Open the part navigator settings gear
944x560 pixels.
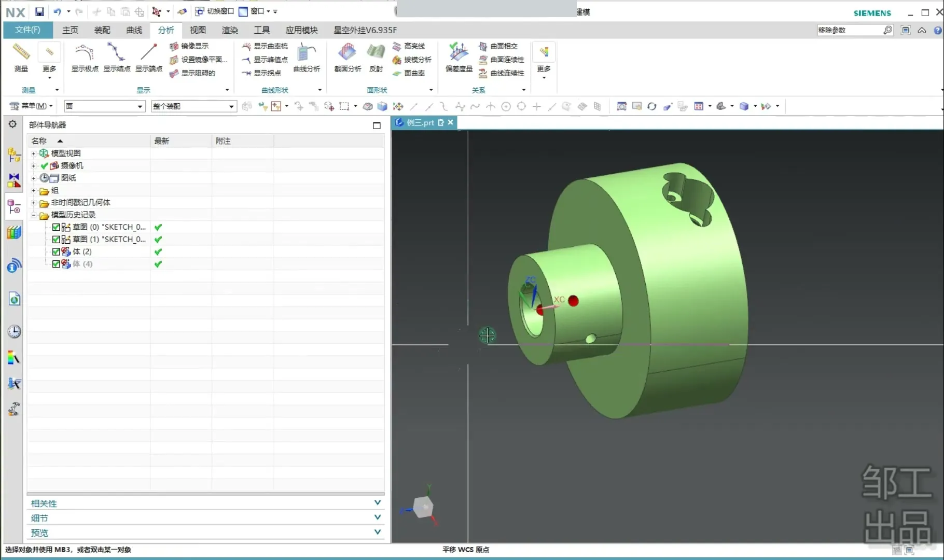pos(13,124)
